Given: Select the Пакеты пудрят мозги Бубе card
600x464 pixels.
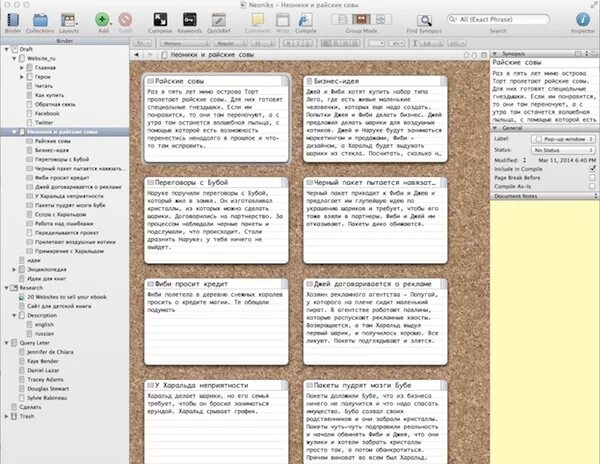Looking at the screenshot, I should [375, 422].
